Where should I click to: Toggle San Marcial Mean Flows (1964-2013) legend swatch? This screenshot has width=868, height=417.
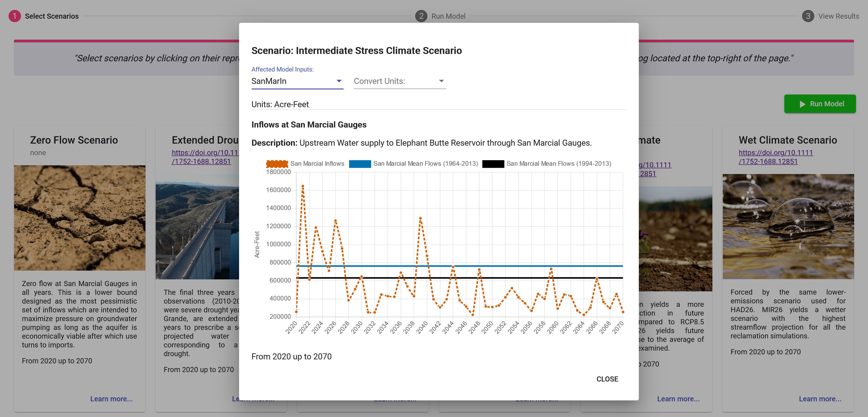coord(360,164)
